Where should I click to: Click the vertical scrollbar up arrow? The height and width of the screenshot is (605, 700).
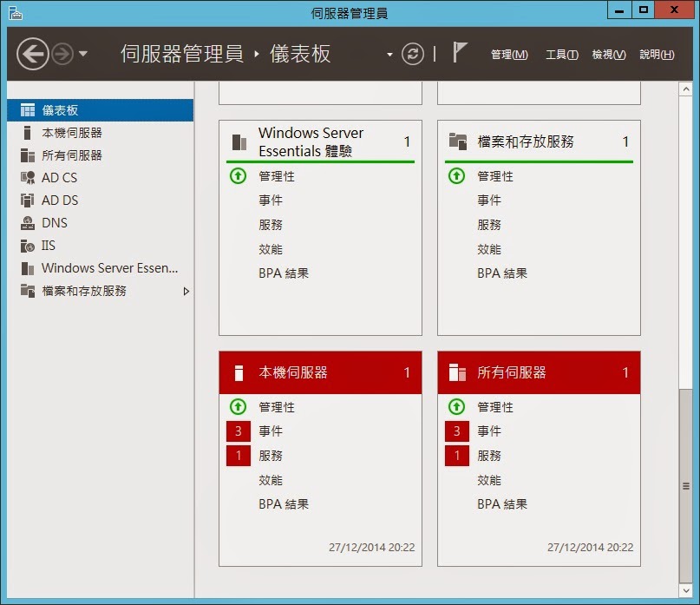point(686,89)
